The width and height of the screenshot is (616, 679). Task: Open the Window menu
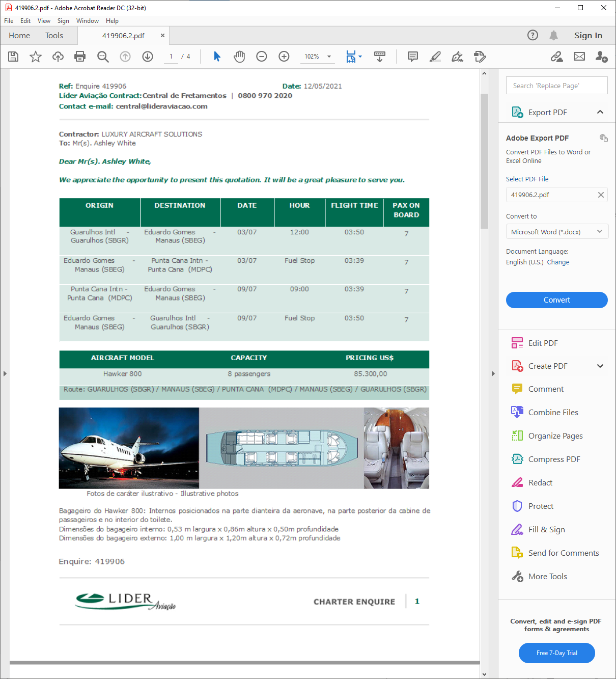88,21
